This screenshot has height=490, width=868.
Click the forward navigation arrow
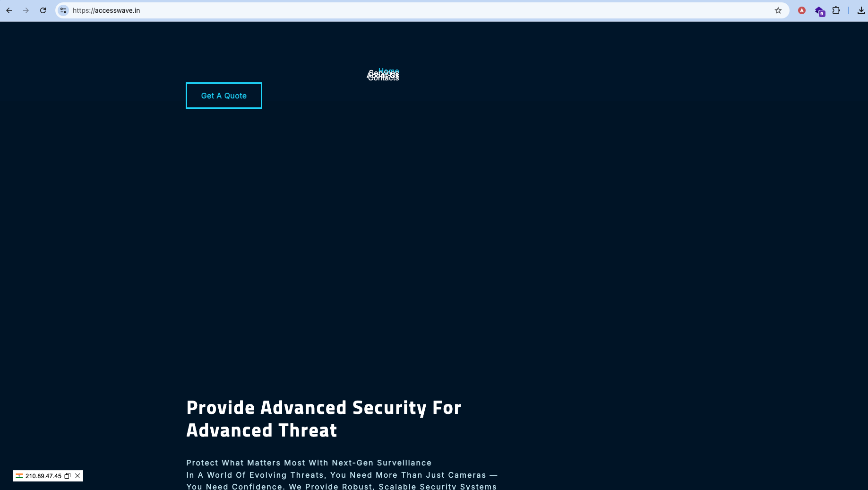pos(26,10)
